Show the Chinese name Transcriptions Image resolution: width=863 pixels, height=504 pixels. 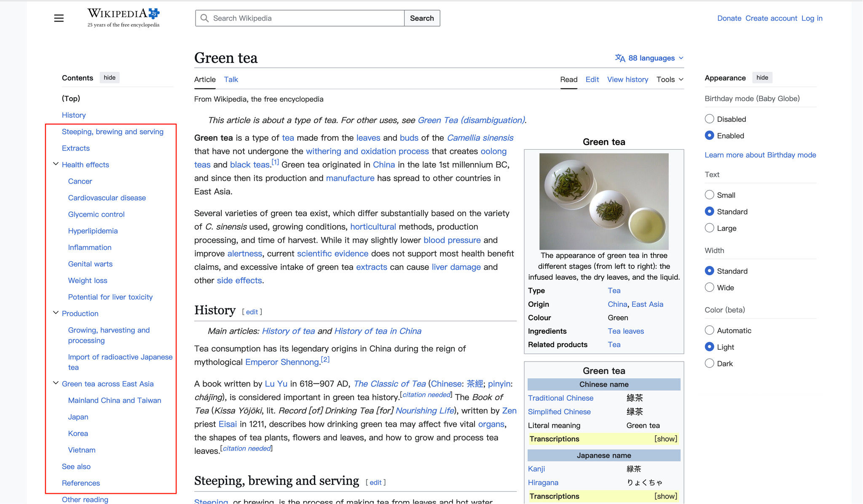point(666,439)
